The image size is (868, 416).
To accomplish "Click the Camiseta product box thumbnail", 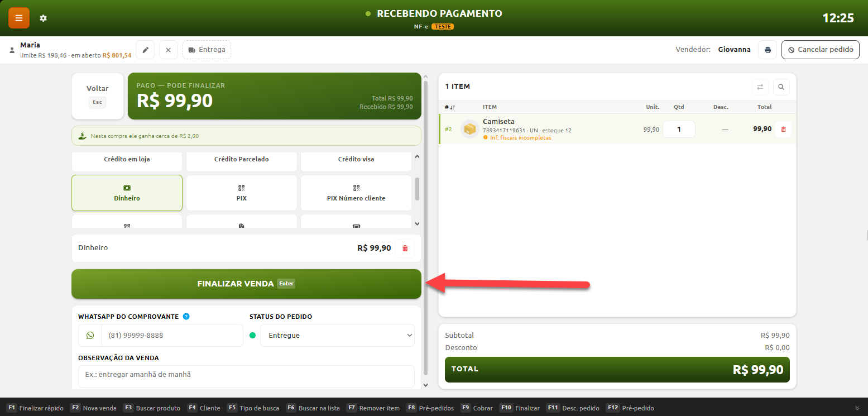I will click(x=470, y=129).
